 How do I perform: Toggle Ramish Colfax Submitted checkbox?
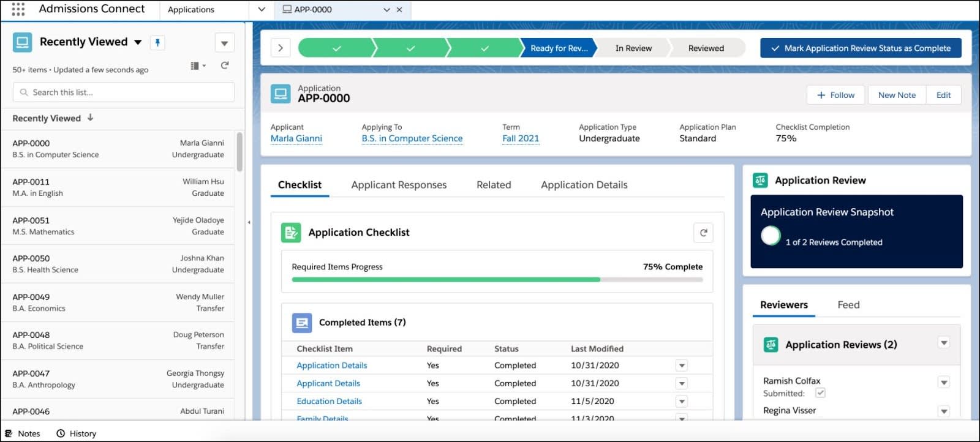pos(820,393)
